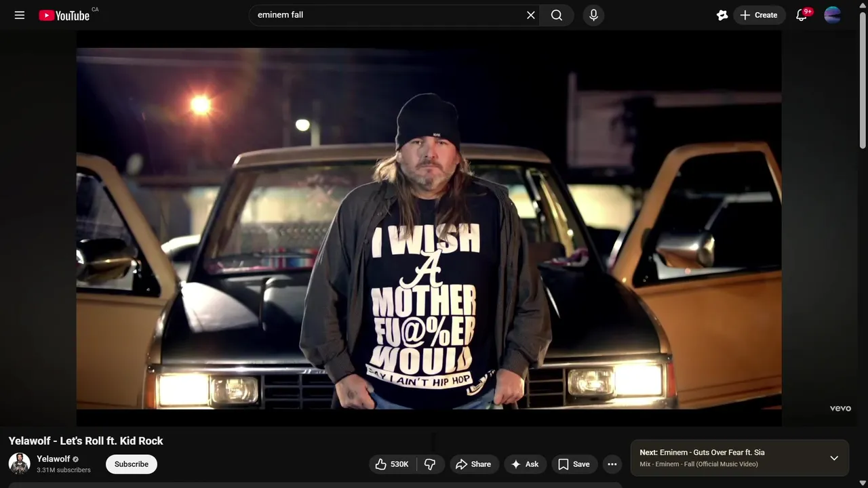This screenshot has width=868, height=488.
Task: Click 'Mix - Eminem - Fall (Official Music Video)'
Action: coord(698,464)
